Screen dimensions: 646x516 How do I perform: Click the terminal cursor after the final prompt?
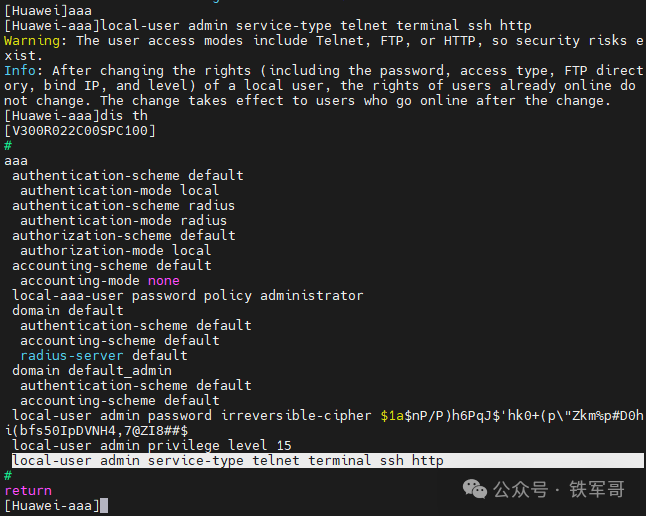(103, 506)
